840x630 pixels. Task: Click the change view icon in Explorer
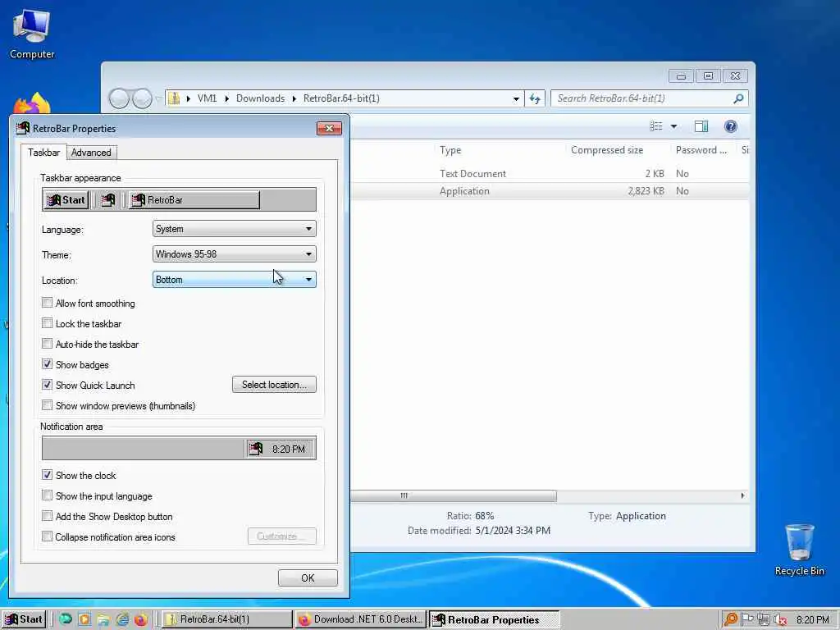click(x=655, y=126)
